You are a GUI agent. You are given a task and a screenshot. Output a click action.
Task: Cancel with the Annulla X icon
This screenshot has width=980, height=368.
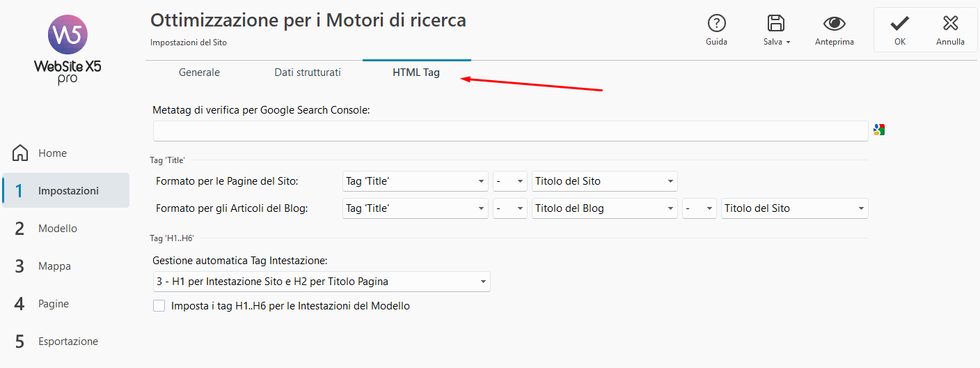[950, 24]
